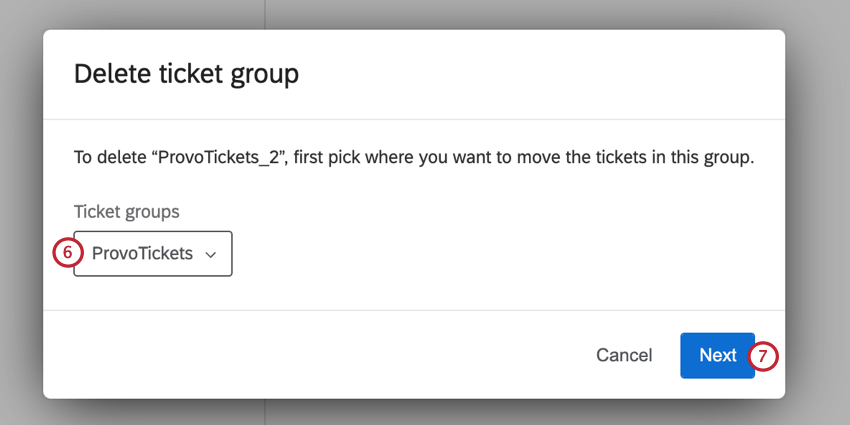Viewport: 850px width, 425px height.
Task: Cancel the delete ticket group dialog
Action: (624, 355)
